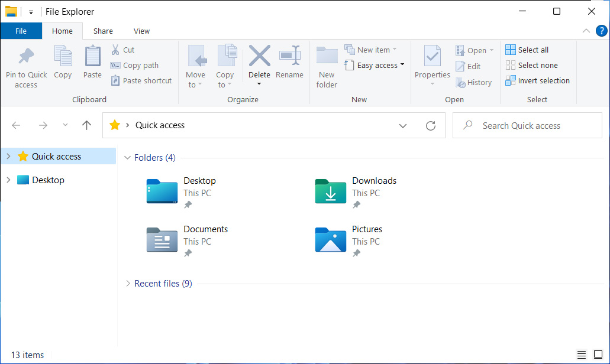Select Quick access in navigation pane
The image size is (610, 364).
pos(59,156)
